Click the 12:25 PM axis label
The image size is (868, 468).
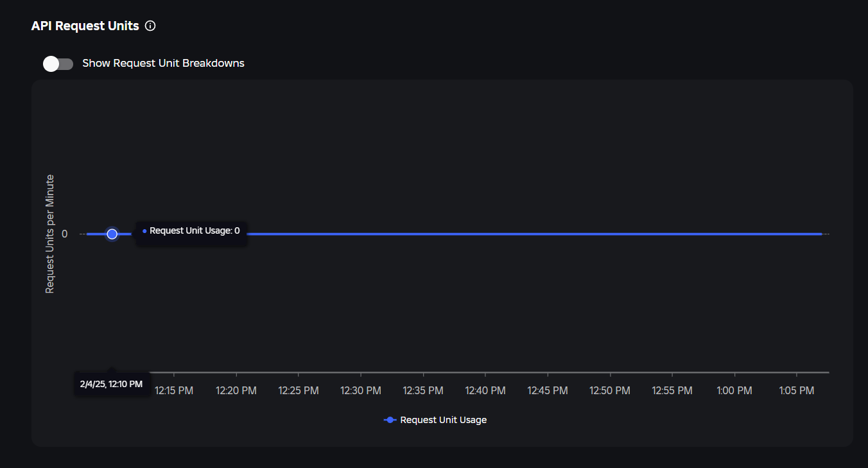pyautogui.click(x=299, y=390)
